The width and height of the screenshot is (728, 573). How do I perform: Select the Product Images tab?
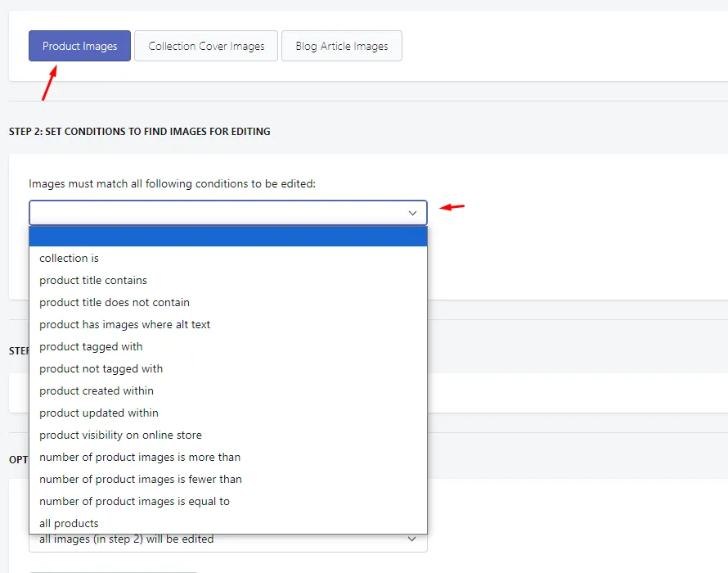coord(79,46)
